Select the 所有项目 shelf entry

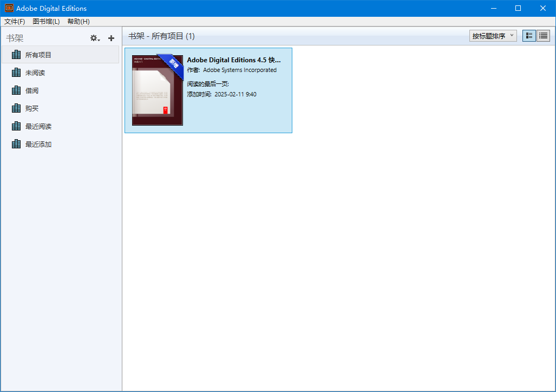point(38,54)
